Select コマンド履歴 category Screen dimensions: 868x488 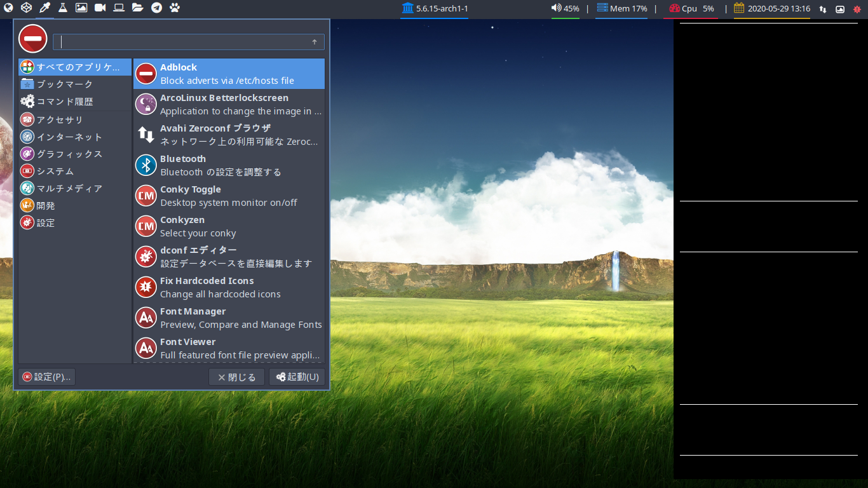click(75, 101)
